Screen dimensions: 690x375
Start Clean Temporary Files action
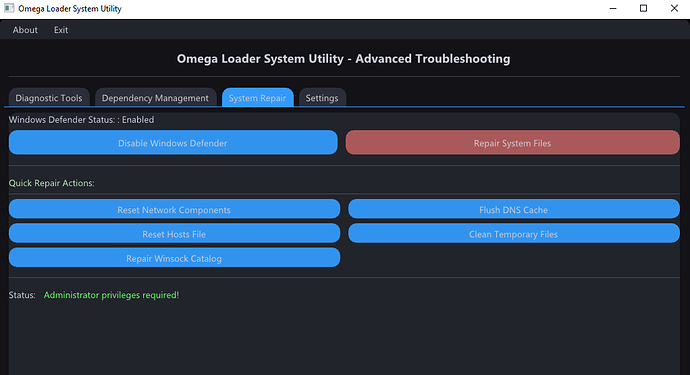[x=514, y=233]
